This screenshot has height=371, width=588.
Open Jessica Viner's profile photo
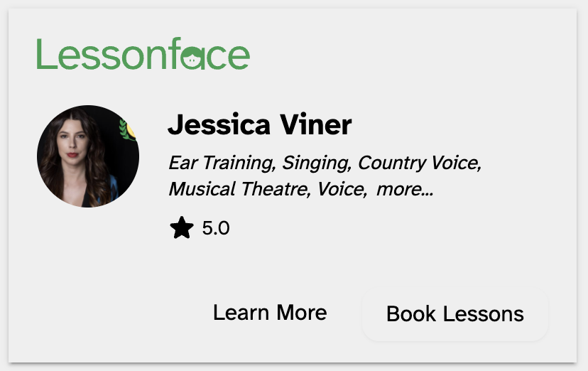pyautogui.click(x=87, y=156)
